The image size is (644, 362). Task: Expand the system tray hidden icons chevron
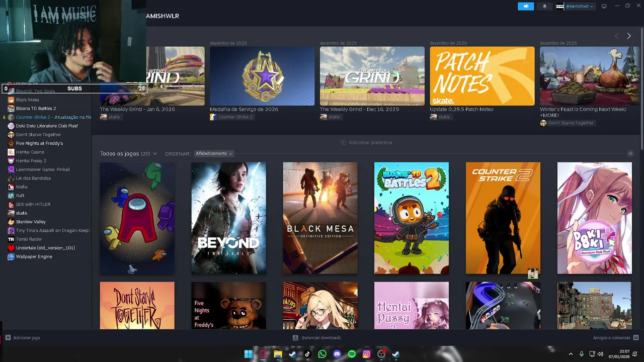coord(571,354)
